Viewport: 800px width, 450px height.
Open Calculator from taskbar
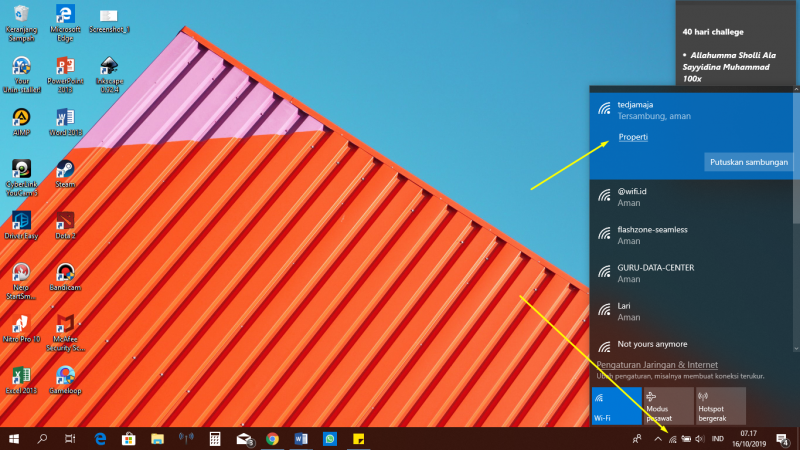215,439
